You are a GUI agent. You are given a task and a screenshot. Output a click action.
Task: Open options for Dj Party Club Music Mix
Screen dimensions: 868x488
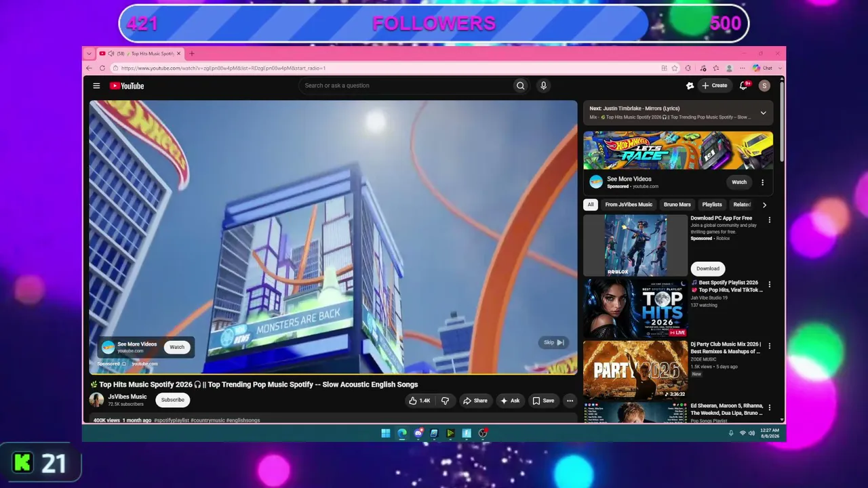click(x=769, y=346)
